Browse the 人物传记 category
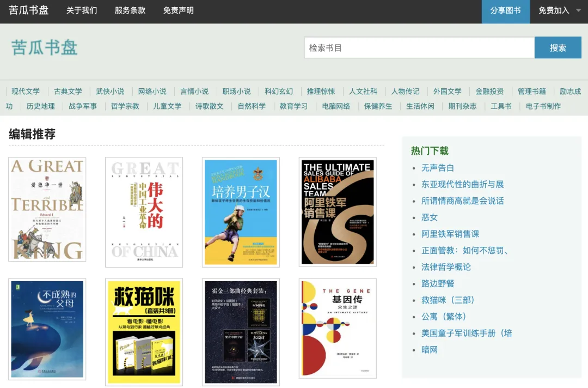Screen dimensions: 588x388 point(406,91)
